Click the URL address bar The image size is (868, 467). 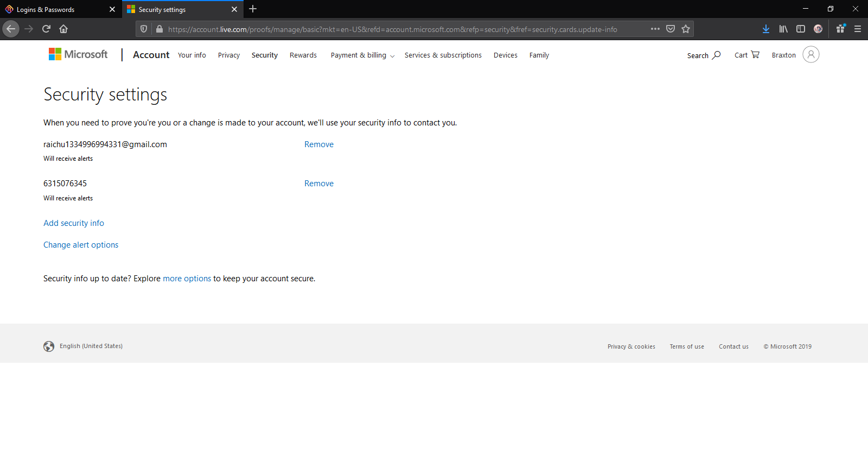point(392,29)
